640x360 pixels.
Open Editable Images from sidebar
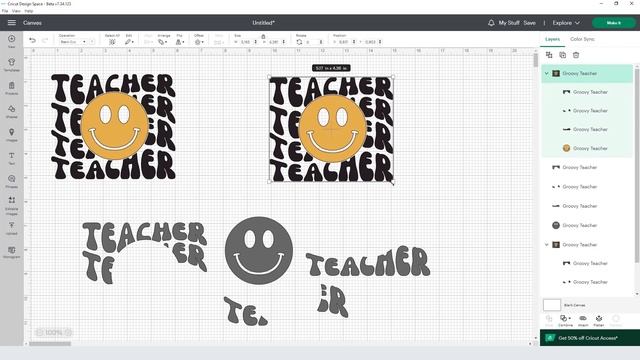(x=11, y=205)
